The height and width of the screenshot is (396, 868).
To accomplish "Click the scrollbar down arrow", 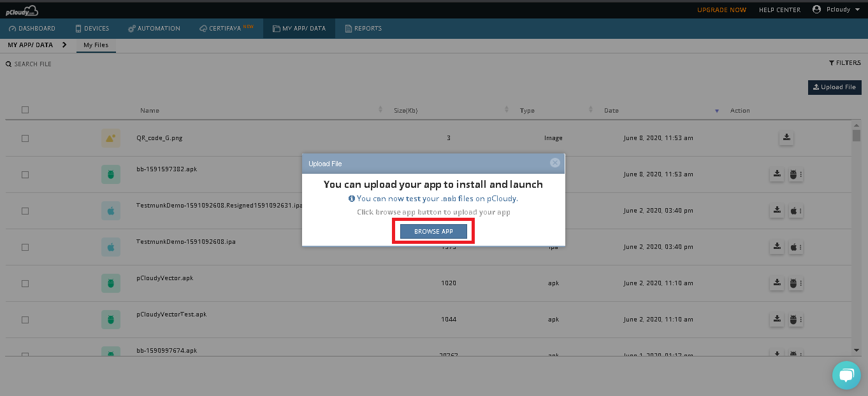I will point(857,350).
